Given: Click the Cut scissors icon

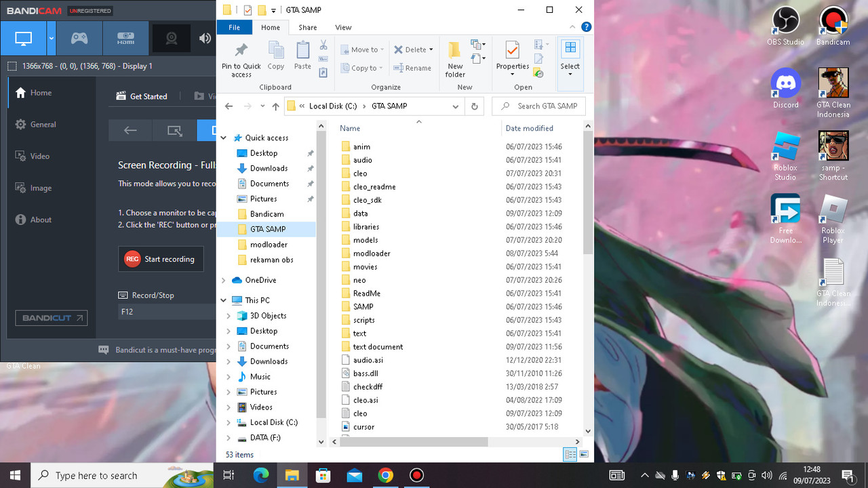Looking at the screenshot, I should (x=323, y=45).
